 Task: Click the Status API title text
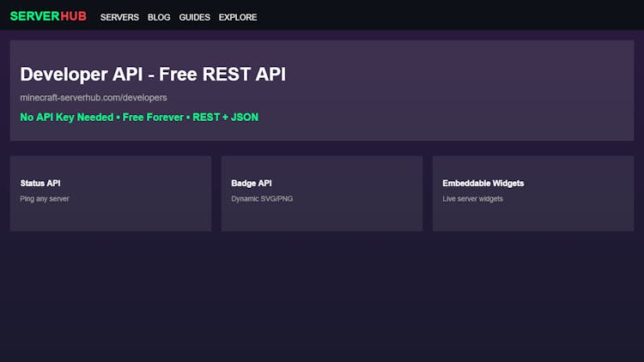[40, 184]
